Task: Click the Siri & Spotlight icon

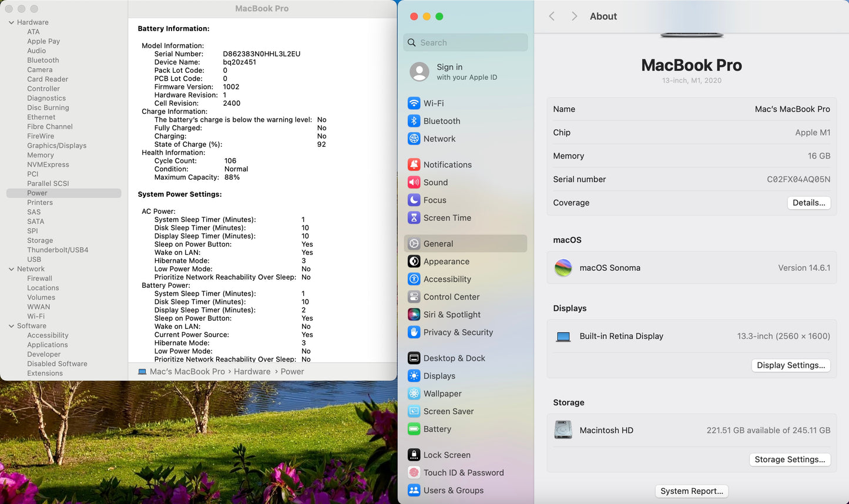Action: pos(414,315)
